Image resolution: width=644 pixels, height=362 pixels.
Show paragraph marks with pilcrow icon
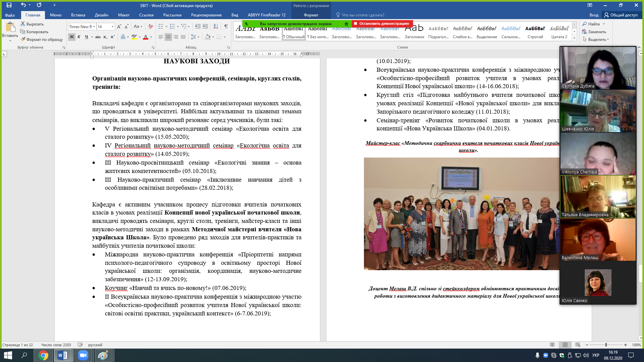[x=226, y=26]
